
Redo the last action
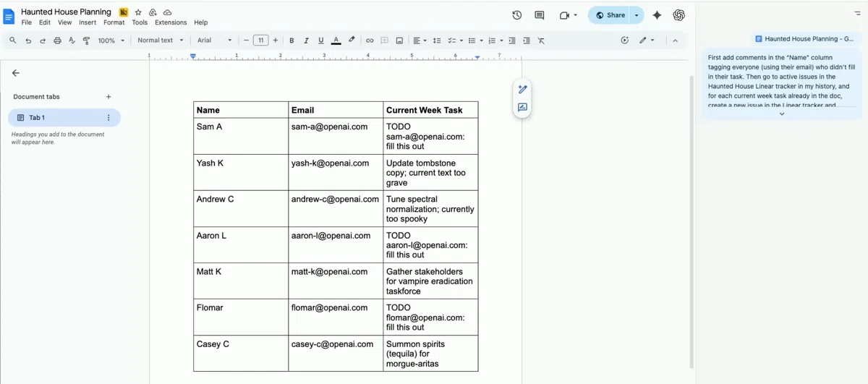(x=43, y=40)
